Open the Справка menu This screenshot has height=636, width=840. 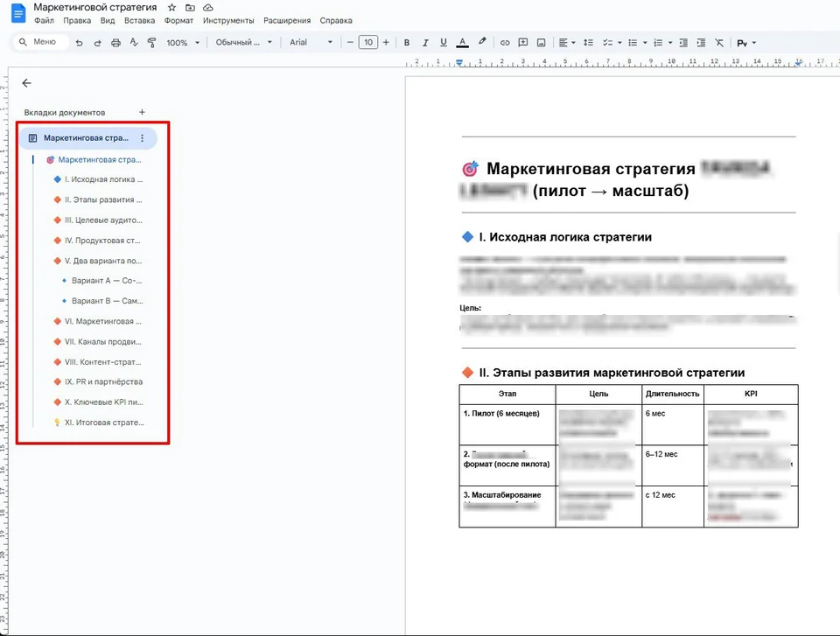pos(336,20)
